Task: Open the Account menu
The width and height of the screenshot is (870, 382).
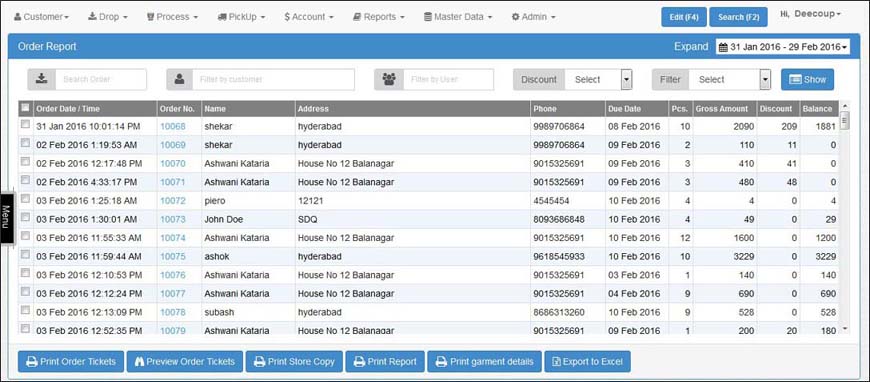Action: click(x=309, y=17)
